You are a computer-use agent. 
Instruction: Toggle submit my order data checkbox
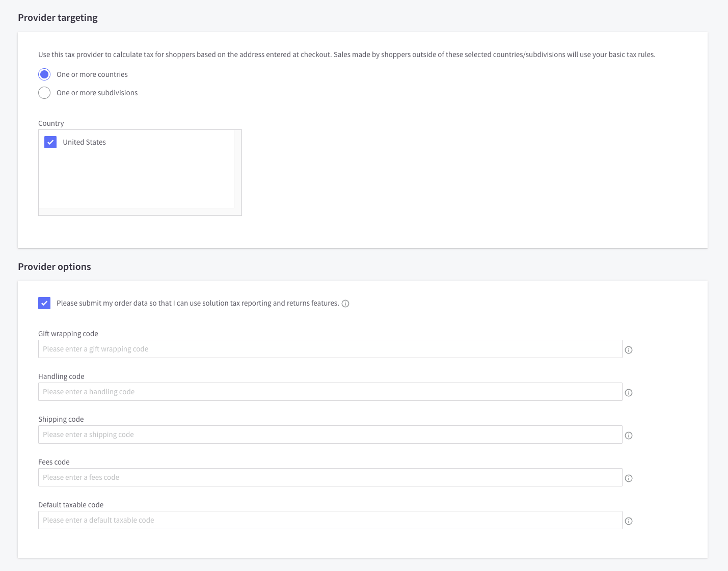(x=44, y=303)
